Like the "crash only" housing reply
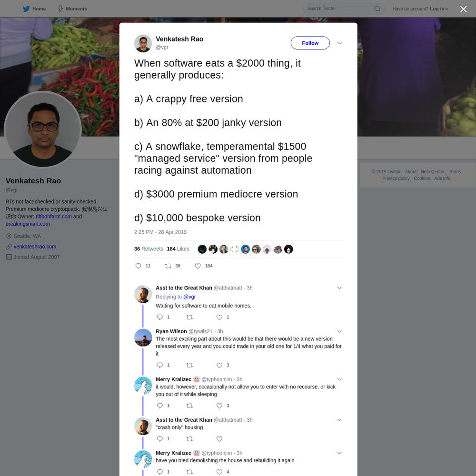Image resolution: width=476 pixels, height=476 pixels. point(219,439)
